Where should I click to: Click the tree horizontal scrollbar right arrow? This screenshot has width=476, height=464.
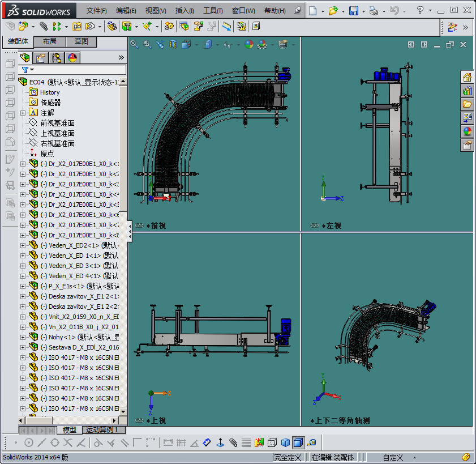point(114,420)
